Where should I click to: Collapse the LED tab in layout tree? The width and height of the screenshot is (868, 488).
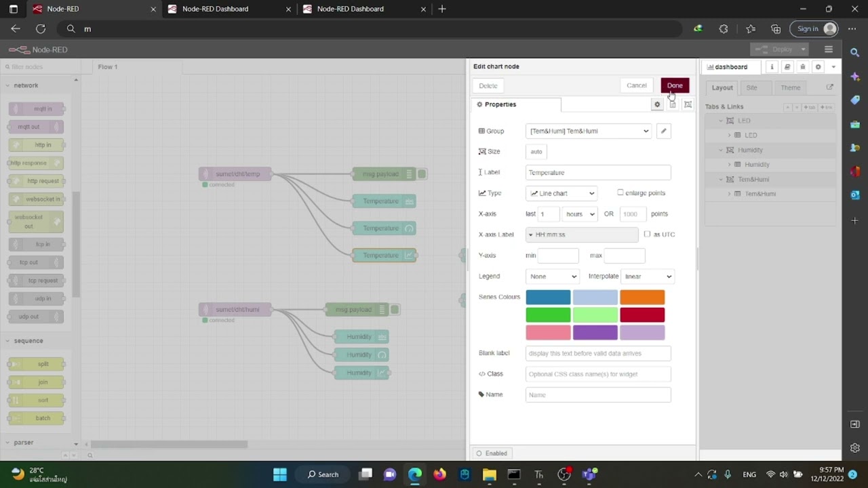tap(721, 121)
